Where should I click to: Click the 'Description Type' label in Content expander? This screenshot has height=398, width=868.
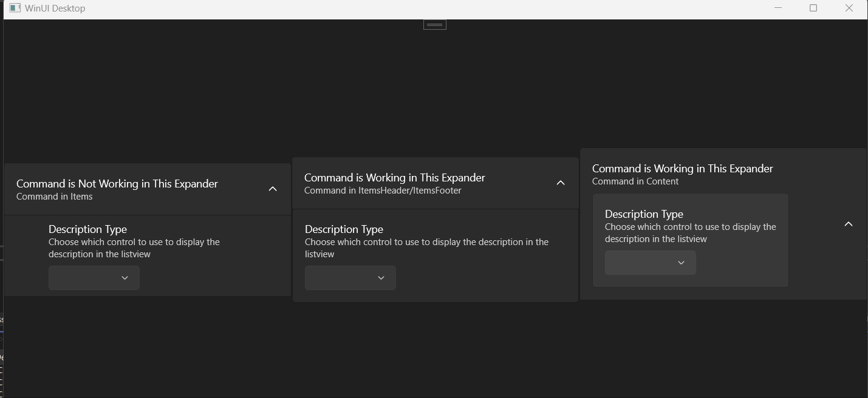point(644,214)
